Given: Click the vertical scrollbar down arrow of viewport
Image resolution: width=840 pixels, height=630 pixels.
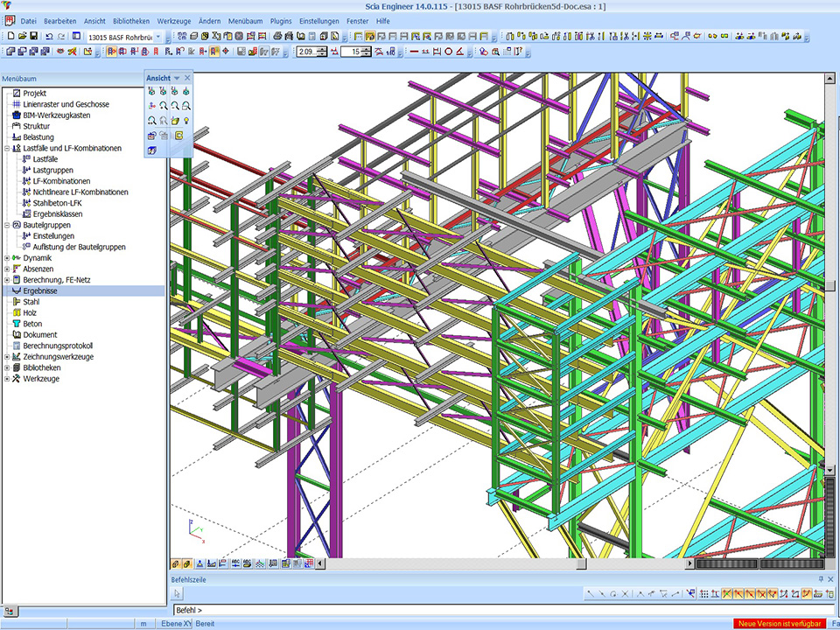Looking at the screenshot, I should (x=830, y=471).
